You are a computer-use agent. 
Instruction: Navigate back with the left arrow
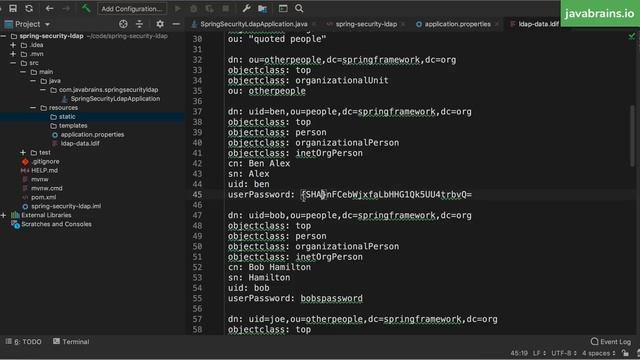(49, 8)
